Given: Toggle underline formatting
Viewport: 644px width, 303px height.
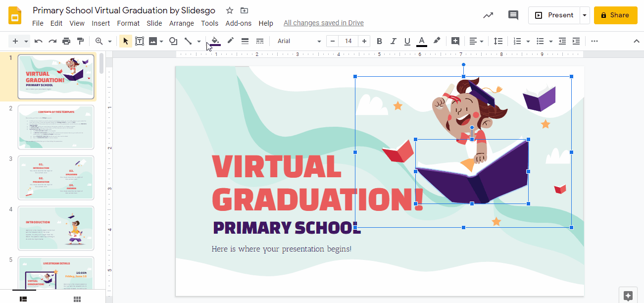Looking at the screenshot, I should point(407,41).
